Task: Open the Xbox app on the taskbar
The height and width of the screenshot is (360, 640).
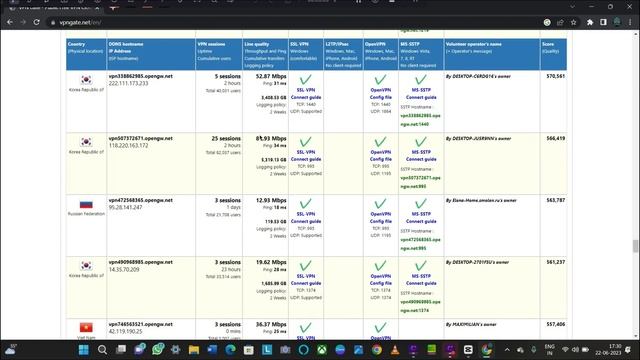Action: tap(322, 350)
